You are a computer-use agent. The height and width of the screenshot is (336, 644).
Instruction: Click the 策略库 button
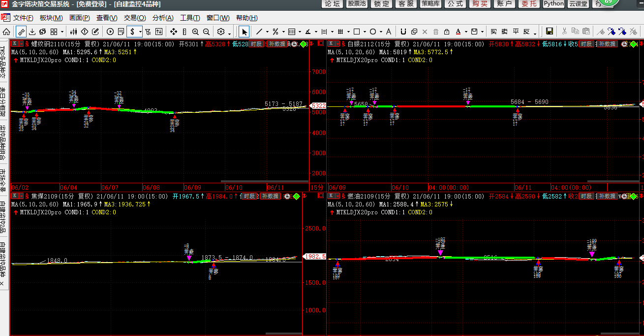[x=430, y=4]
